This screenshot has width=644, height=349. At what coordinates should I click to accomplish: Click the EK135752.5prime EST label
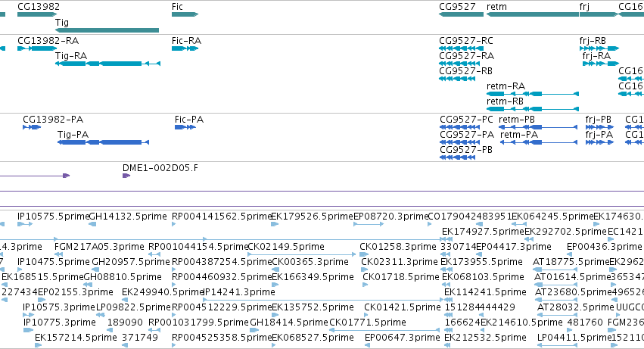[x=313, y=308]
